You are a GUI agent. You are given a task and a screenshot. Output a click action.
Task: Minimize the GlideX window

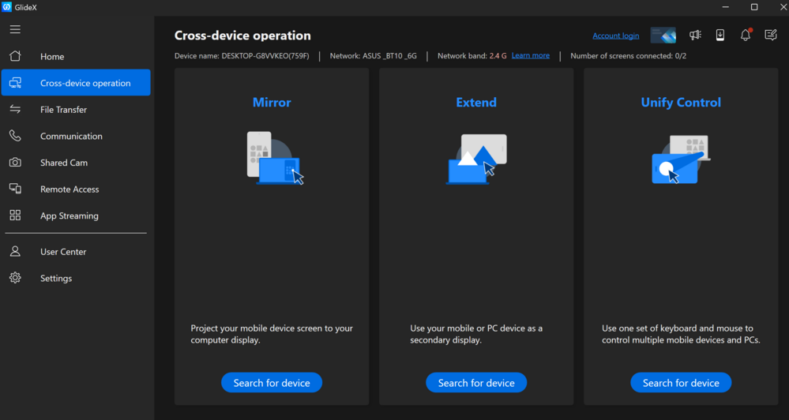(725, 7)
